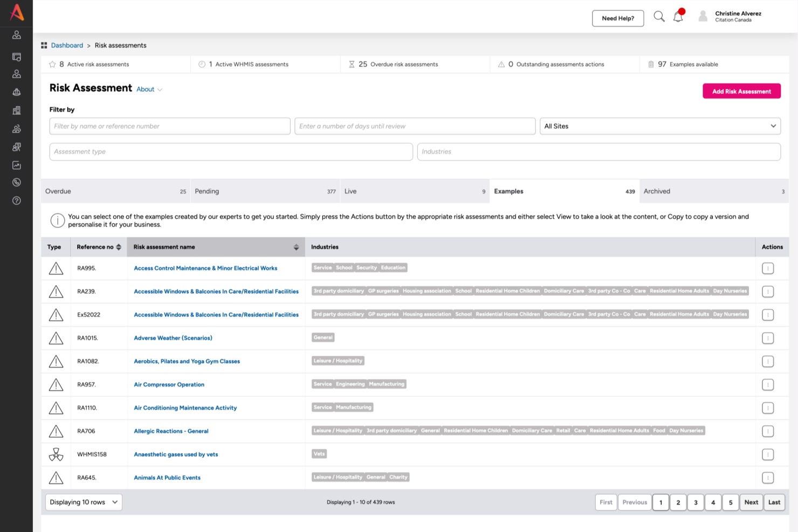
Task: Open the hard hat safety icon in sidebar
Action: [x=16, y=92]
